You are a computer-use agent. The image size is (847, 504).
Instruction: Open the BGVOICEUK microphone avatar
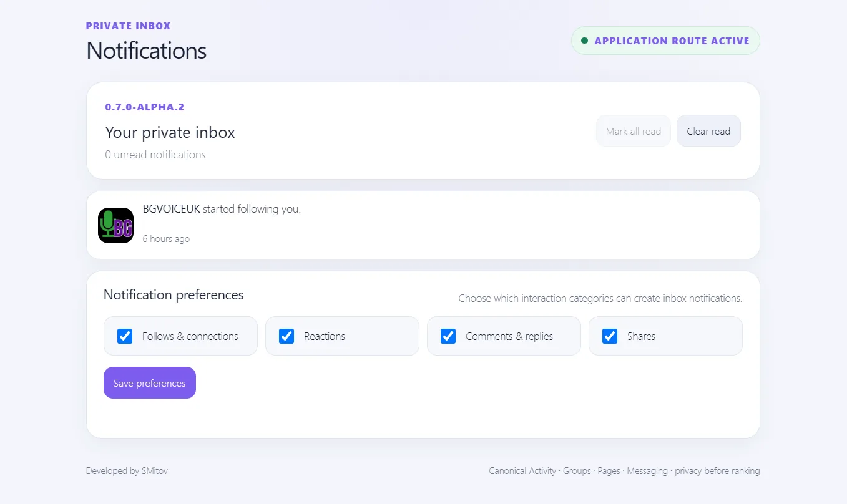[x=115, y=225]
